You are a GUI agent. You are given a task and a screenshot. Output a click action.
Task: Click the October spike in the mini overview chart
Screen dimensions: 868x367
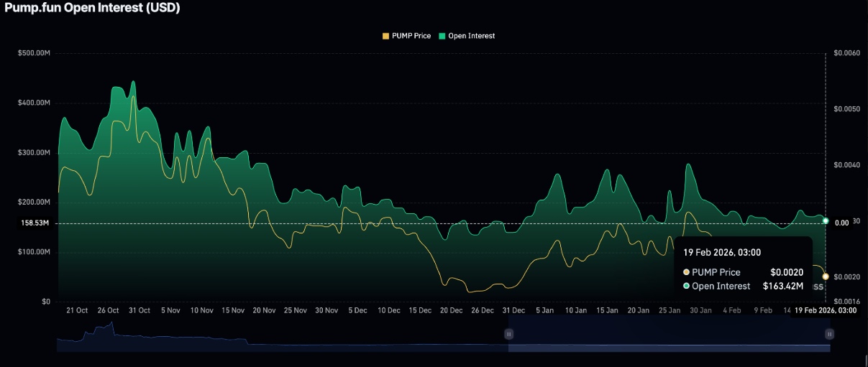[x=110, y=328]
